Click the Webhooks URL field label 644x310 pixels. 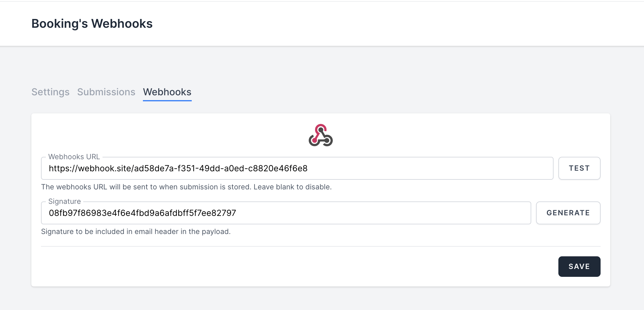tap(74, 157)
